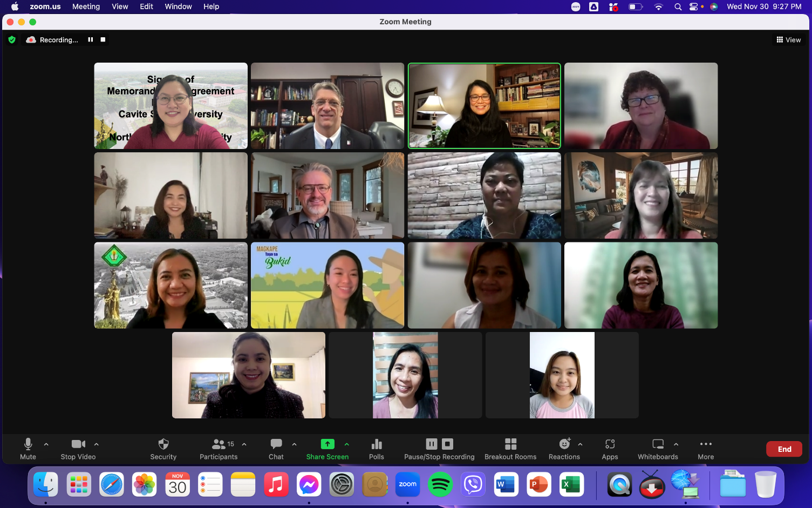The height and width of the screenshot is (508, 812).
Task: Expand audio options arrow beside Mute
Action: click(46, 444)
